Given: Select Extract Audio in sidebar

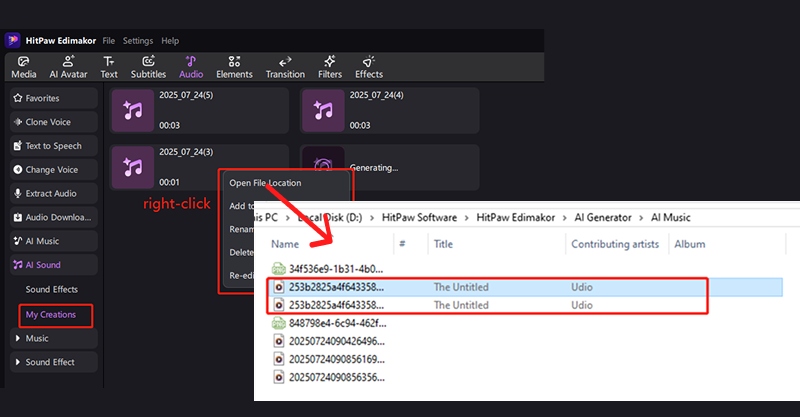Looking at the screenshot, I should click(54, 193).
